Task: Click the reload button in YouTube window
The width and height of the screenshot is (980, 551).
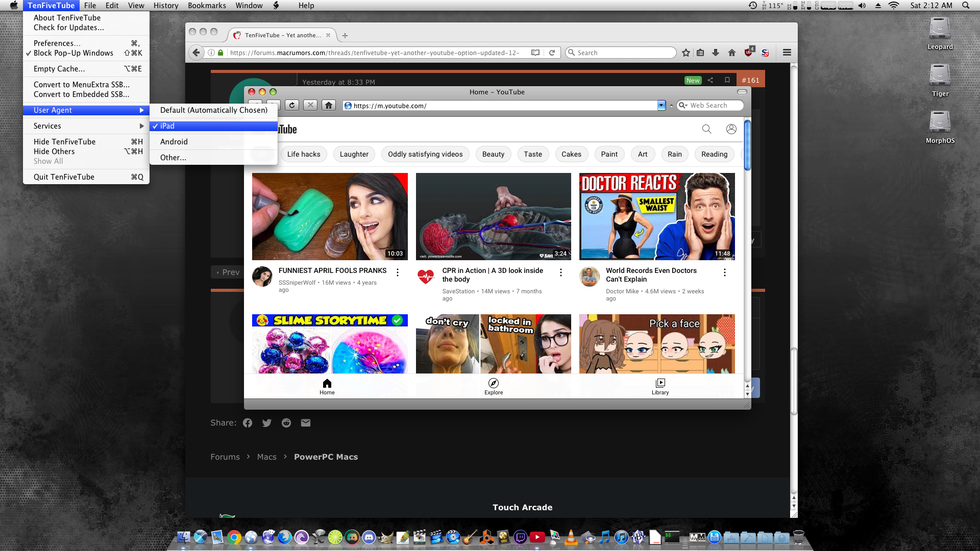Action: click(x=291, y=106)
